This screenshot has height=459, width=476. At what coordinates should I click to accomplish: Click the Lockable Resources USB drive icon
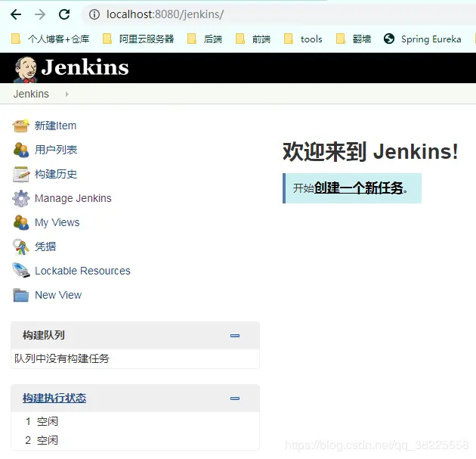[21, 271]
